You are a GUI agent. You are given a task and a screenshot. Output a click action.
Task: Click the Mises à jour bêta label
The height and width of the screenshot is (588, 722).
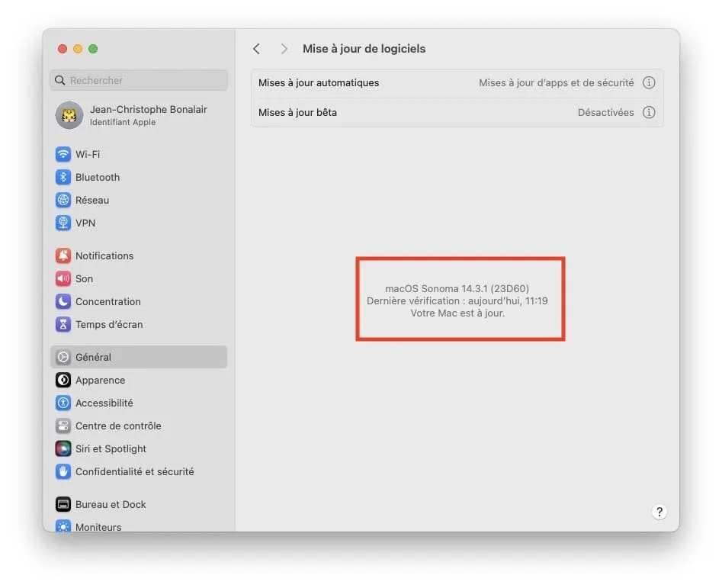click(297, 112)
